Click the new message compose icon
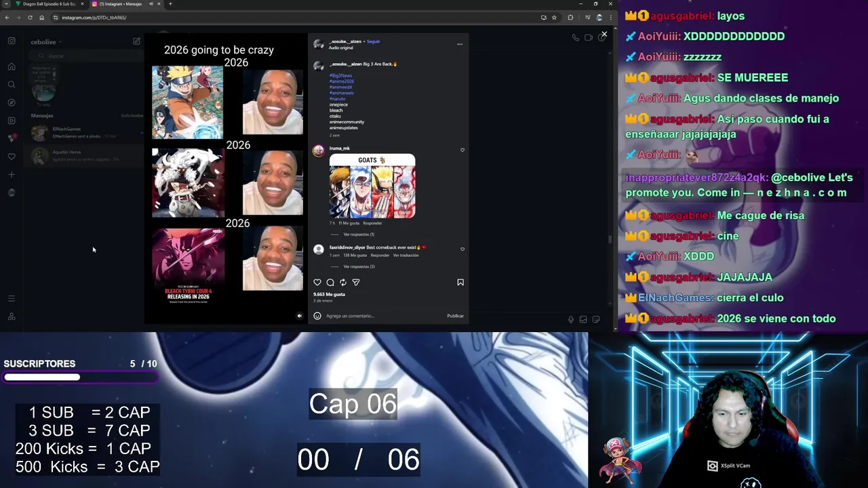 click(136, 41)
